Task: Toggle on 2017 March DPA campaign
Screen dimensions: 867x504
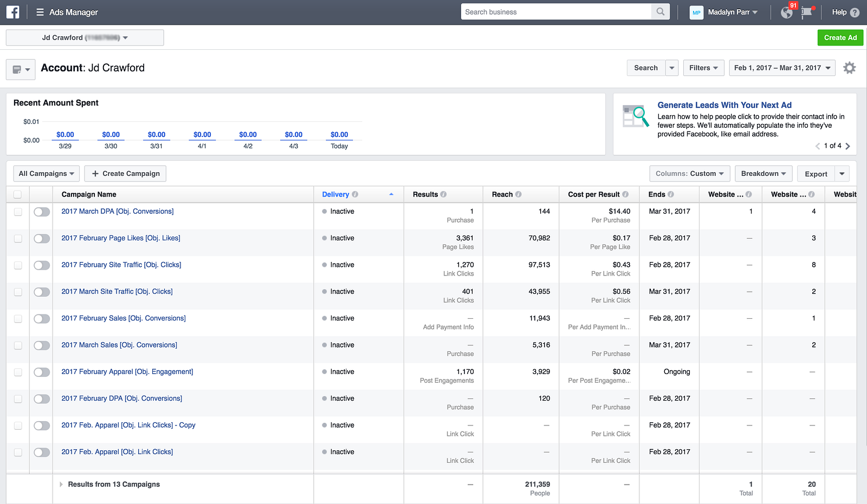Action: tap(42, 212)
